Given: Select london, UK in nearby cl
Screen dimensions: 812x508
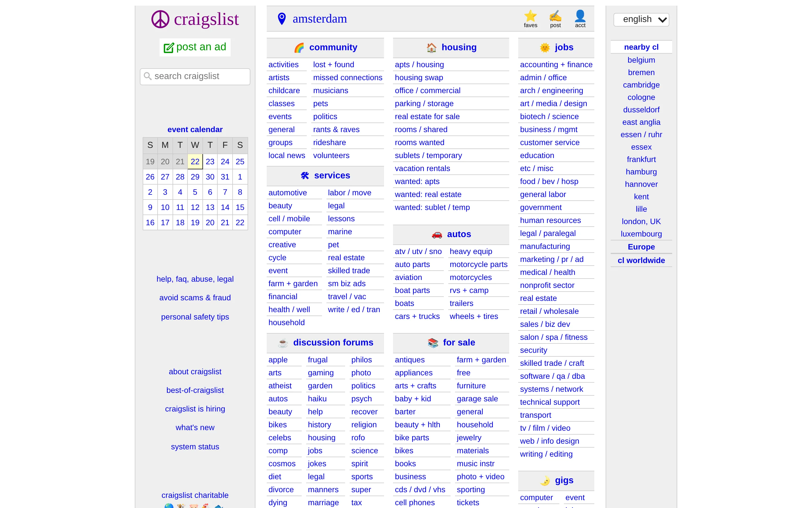Looking at the screenshot, I should 641,222.
